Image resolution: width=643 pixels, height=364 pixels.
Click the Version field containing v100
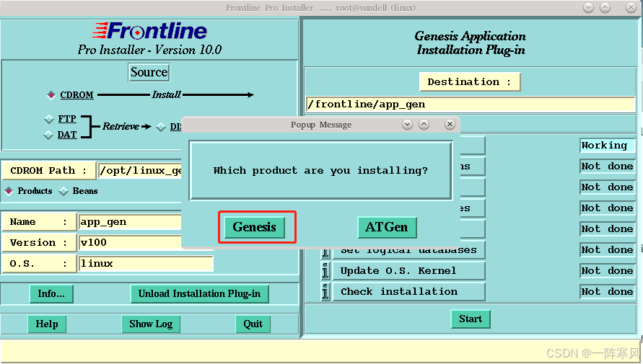[130, 243]
